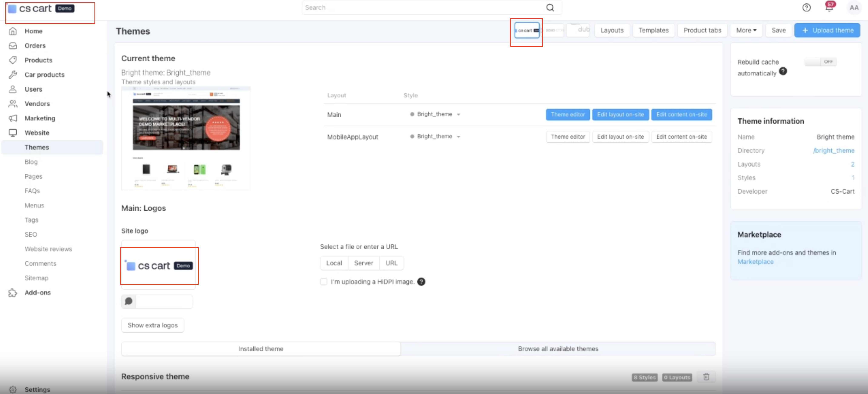Expand the More dropdown menu

(x=746, y=30)
